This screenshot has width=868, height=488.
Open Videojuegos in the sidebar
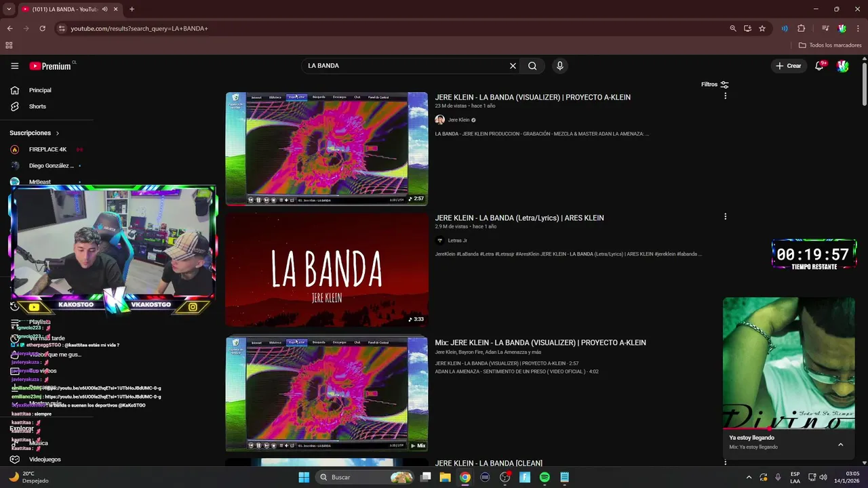(45, 460)
